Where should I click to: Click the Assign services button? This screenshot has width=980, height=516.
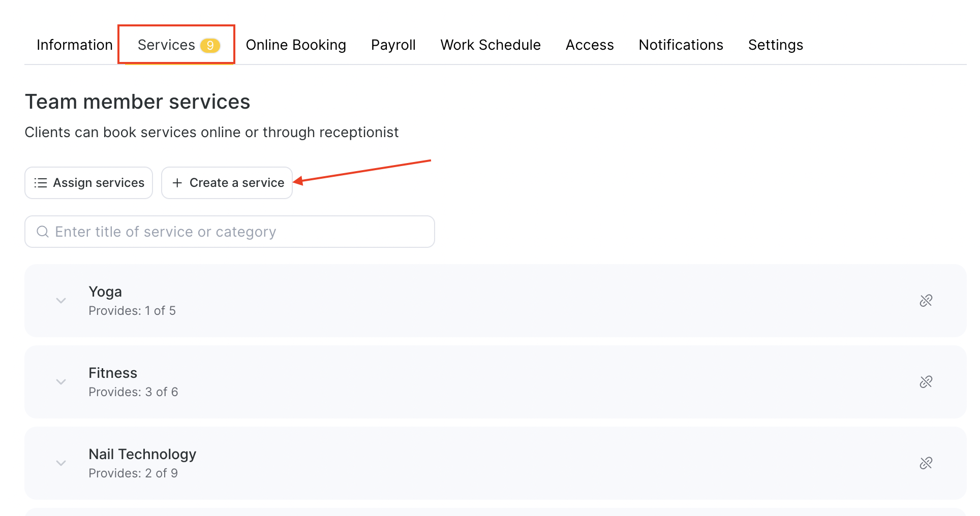(x=89, y=183)
